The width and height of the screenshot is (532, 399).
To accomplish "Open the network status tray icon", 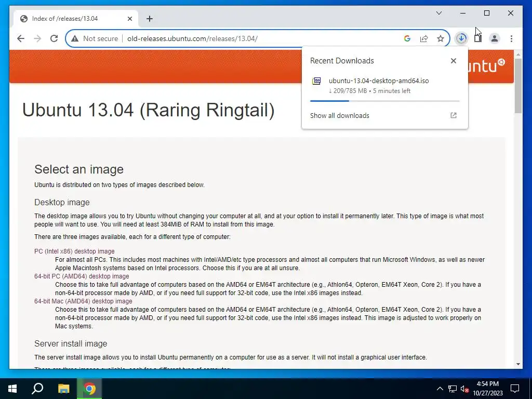I will pos(452,389).
